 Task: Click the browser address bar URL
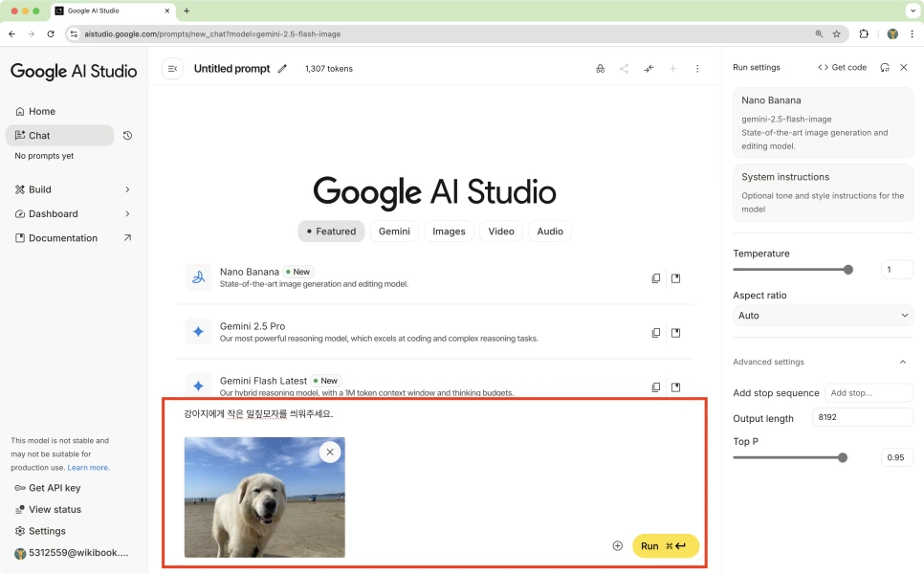[x=212, y=34]
